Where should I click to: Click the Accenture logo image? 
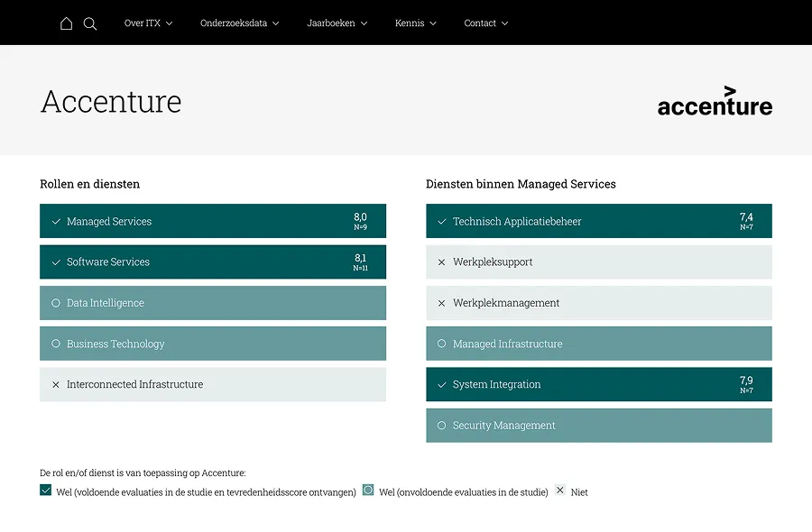tap(715, 101)
